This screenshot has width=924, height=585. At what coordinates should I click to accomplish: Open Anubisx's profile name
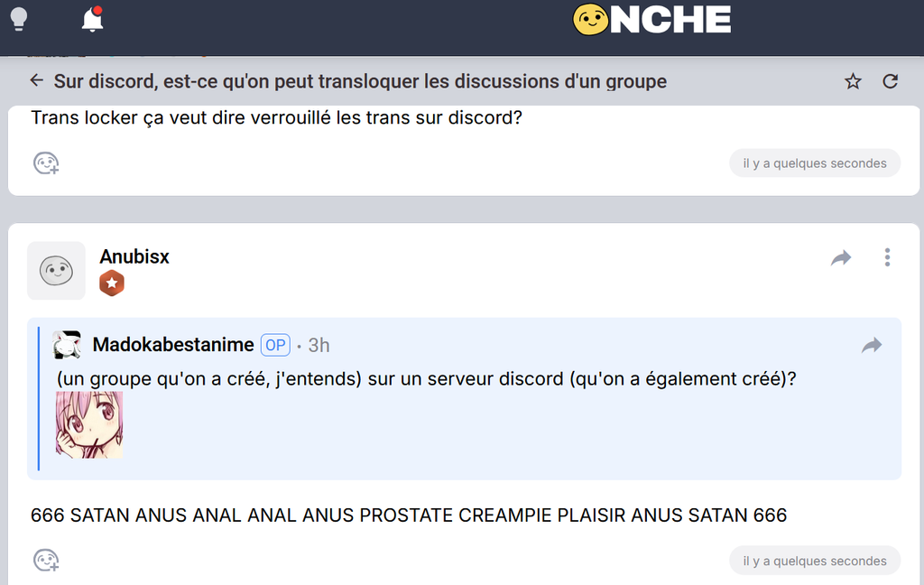click(x=134, y=256)
